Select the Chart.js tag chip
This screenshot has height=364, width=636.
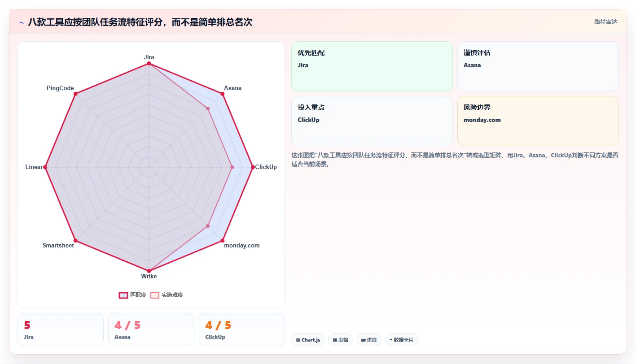(308, 340)
